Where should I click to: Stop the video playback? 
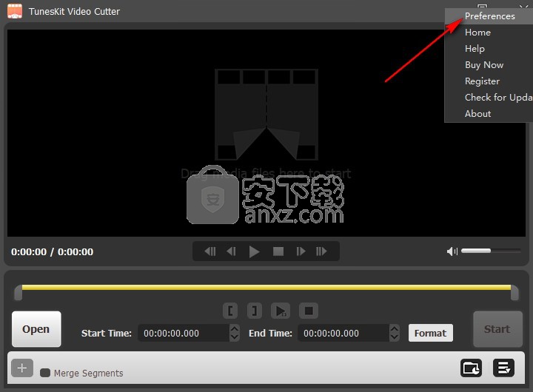point(278,251)
